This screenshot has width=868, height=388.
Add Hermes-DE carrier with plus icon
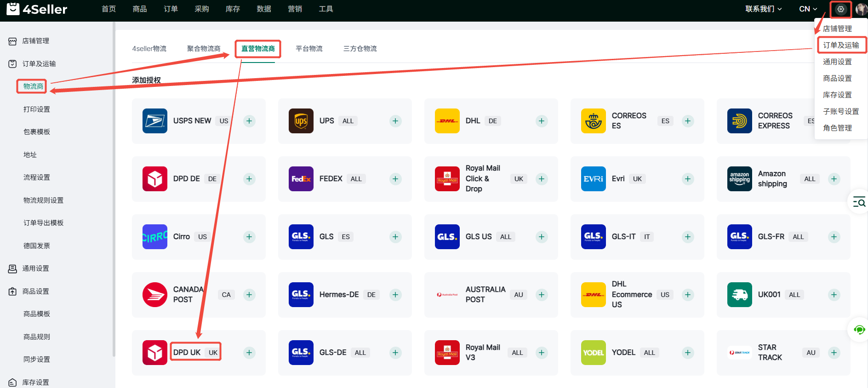(x=395, y=295)
